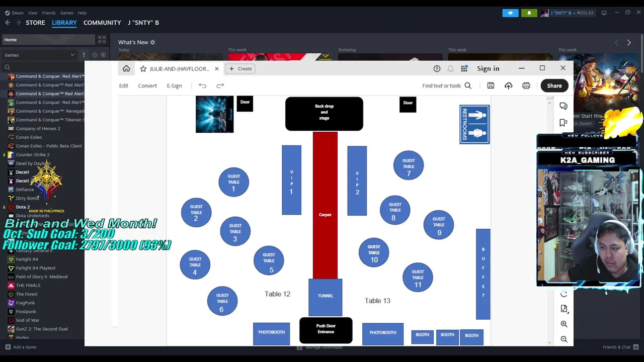644x362 pixels.
Task: Open the Edit menu in Acrobat
Action: point(123,85)
